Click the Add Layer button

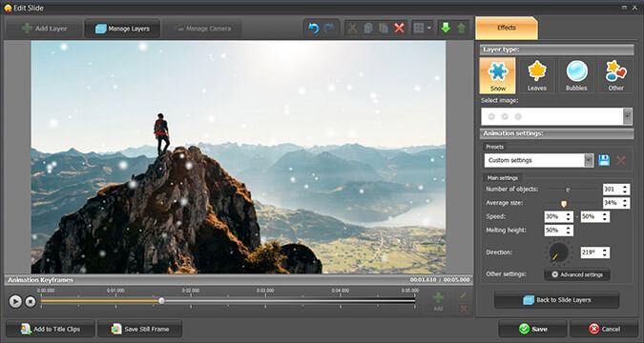tap(44, 29)
